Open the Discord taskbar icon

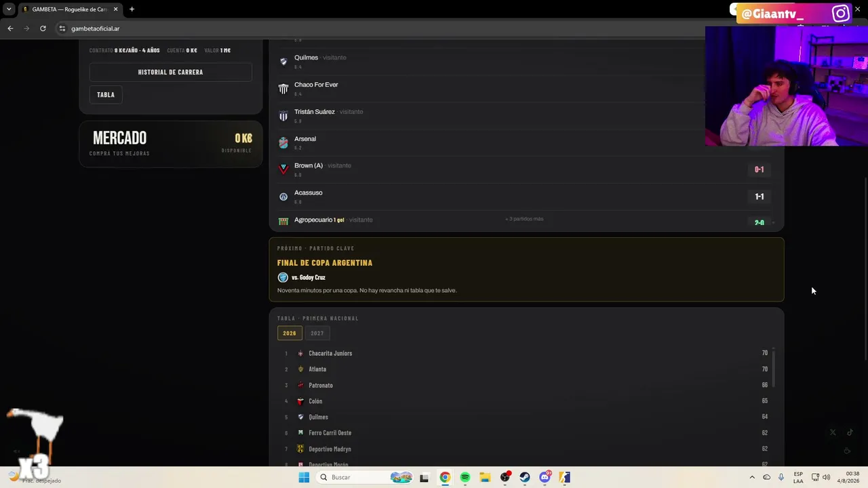[545, 477]
